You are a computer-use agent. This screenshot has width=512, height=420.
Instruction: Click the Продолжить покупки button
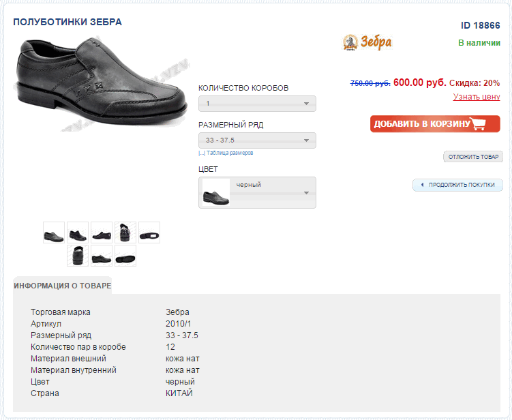tap(457, 185)
